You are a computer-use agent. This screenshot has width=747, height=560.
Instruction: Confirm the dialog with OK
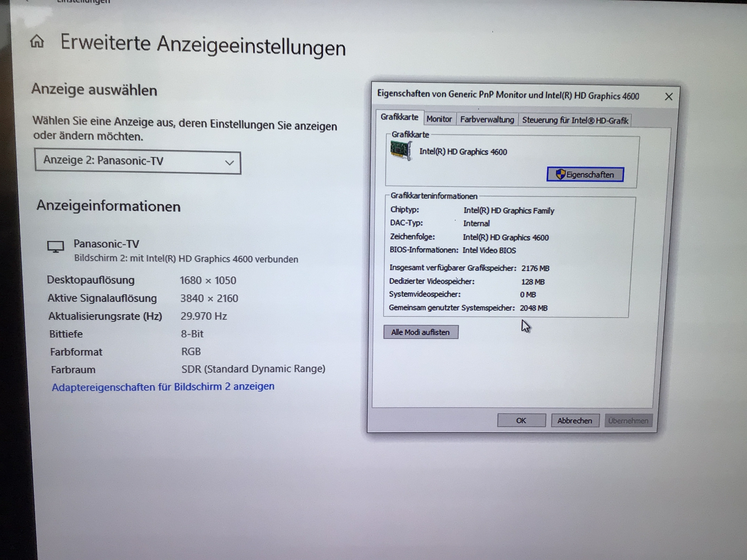coord(521,421)
